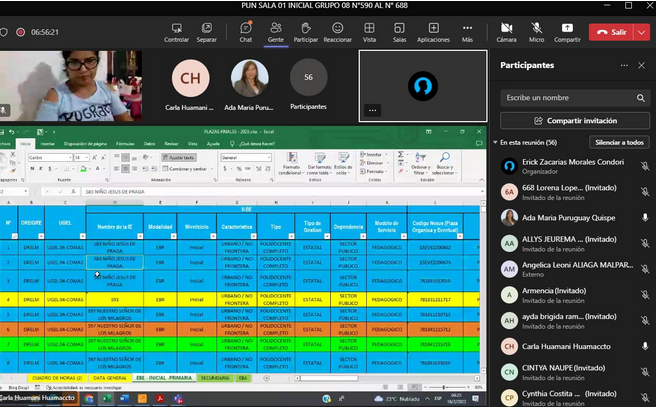Select the DATA GENERAL sheet tab
656x407 pixels.
click(109, 378)
